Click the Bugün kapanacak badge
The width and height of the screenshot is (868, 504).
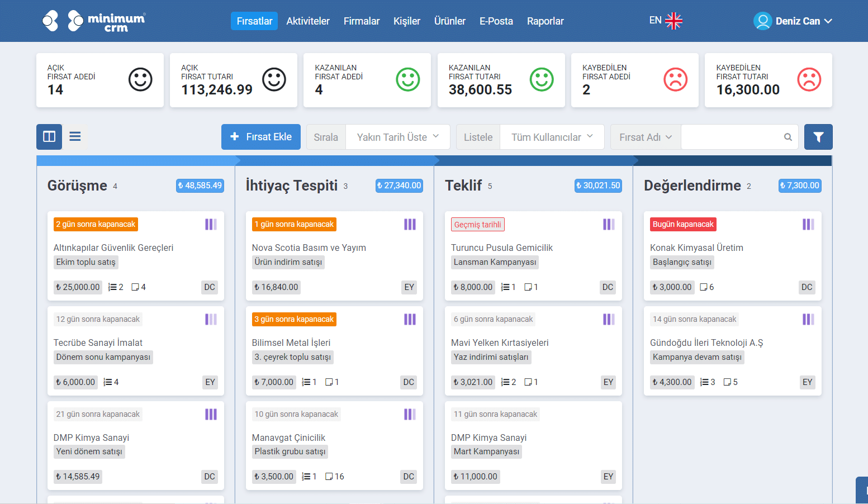[683, 224]
